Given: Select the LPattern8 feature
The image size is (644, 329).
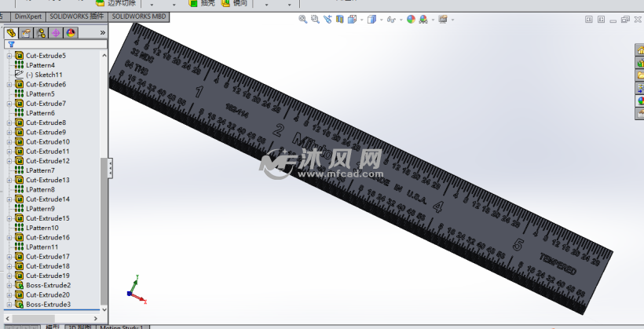Looking at the screenshot, I should click(40, 189).
